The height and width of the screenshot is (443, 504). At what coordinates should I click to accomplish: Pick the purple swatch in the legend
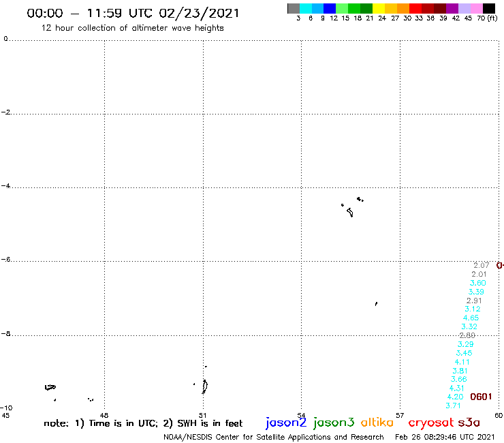click(452, 8)
